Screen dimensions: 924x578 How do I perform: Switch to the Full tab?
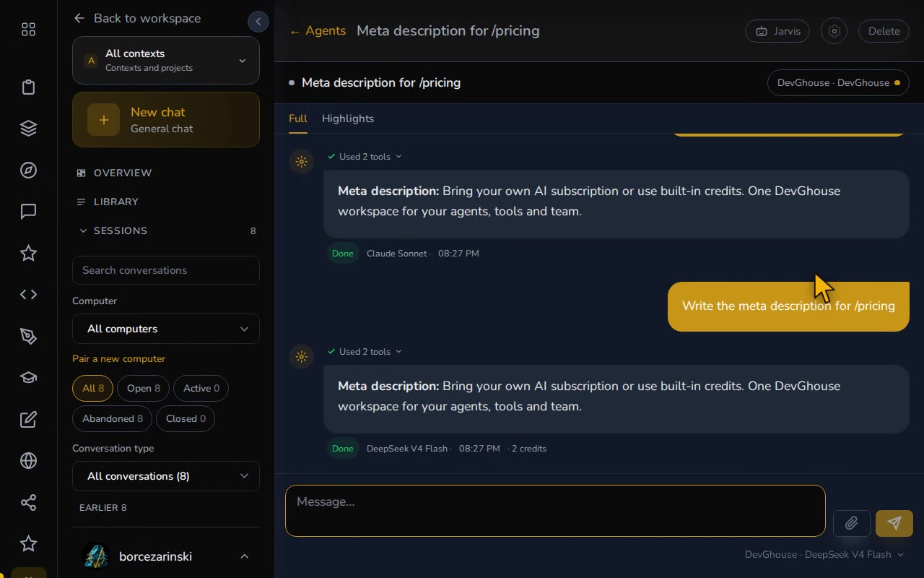pos(298,118)
